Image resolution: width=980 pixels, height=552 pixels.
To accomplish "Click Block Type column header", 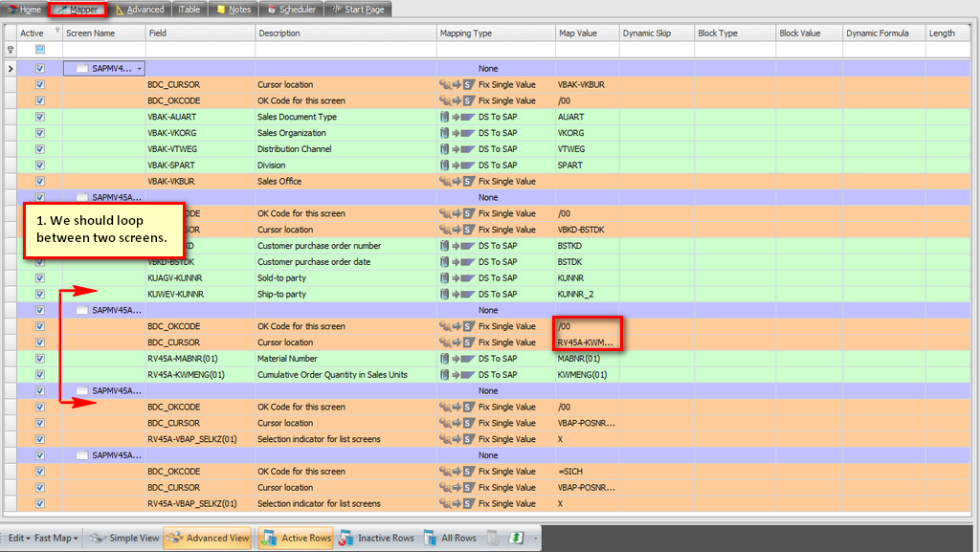I will point(735,33).
